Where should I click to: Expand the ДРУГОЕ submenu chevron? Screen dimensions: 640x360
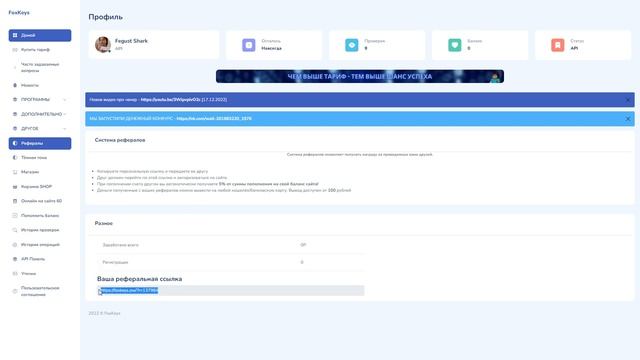point(64,129)
